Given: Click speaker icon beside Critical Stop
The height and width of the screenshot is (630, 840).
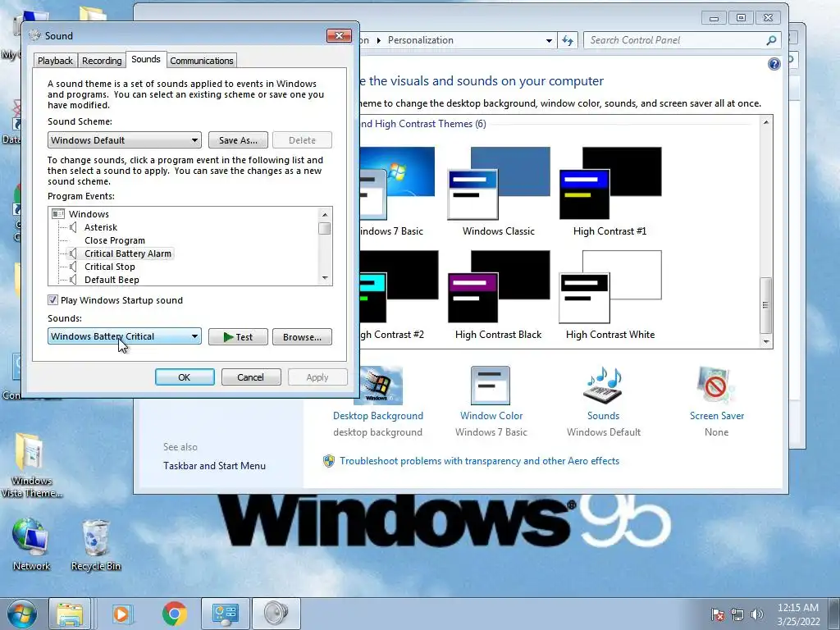Looking at the screenshot, I should (x=73, y=267).
